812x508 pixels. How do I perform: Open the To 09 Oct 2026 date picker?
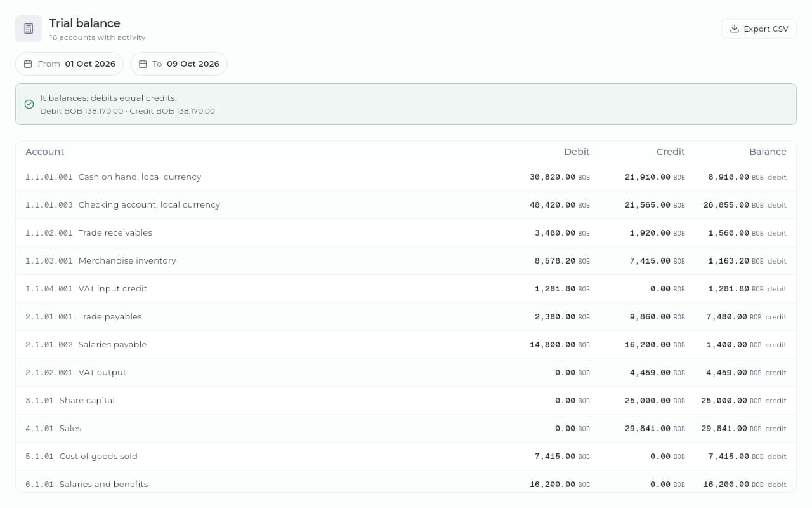tap(179, 64)
